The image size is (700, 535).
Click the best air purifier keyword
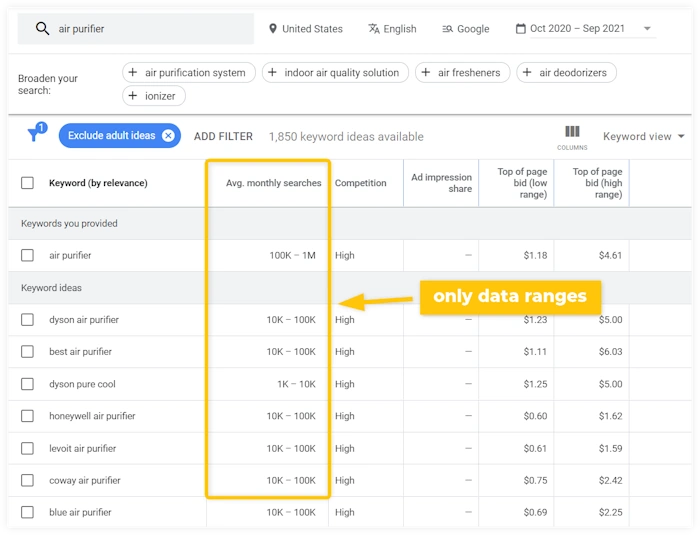click(80, 351)
